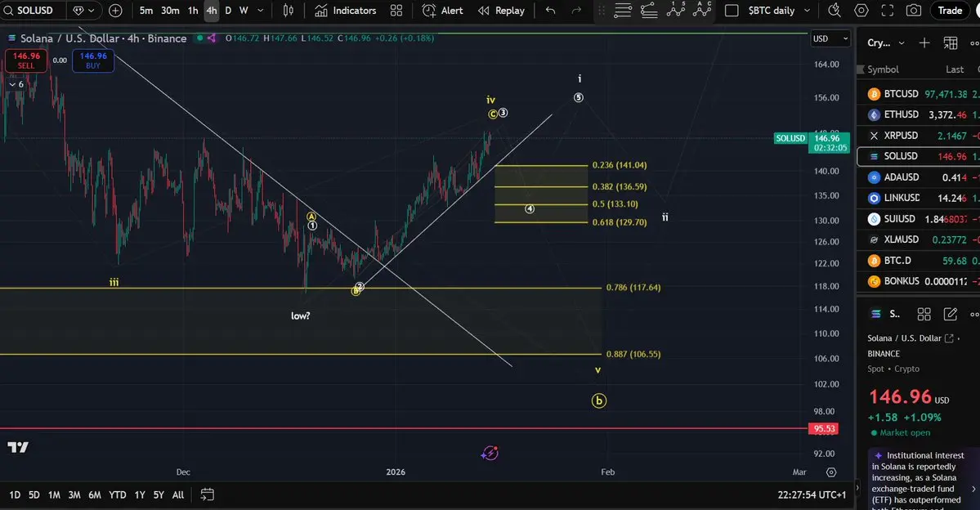980x510 pixels.
Task: Select SUIUSD in the watchlist
Action: 918,219
